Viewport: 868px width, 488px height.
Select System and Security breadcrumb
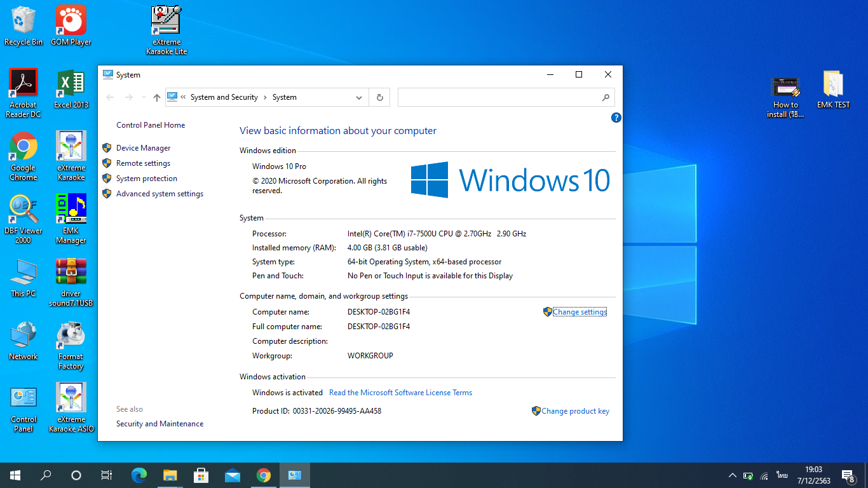(224, 97)
